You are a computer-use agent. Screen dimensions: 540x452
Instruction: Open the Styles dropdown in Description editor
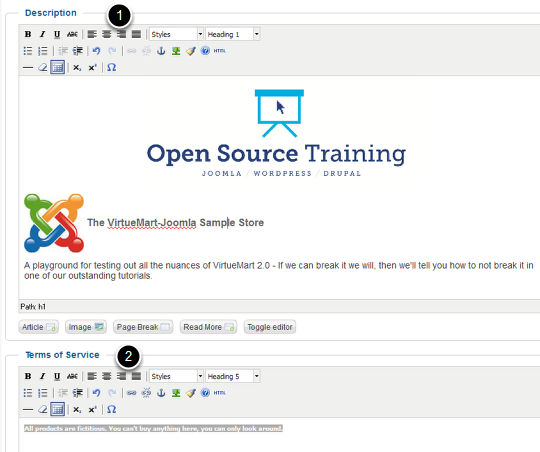(x=176, y=34)
